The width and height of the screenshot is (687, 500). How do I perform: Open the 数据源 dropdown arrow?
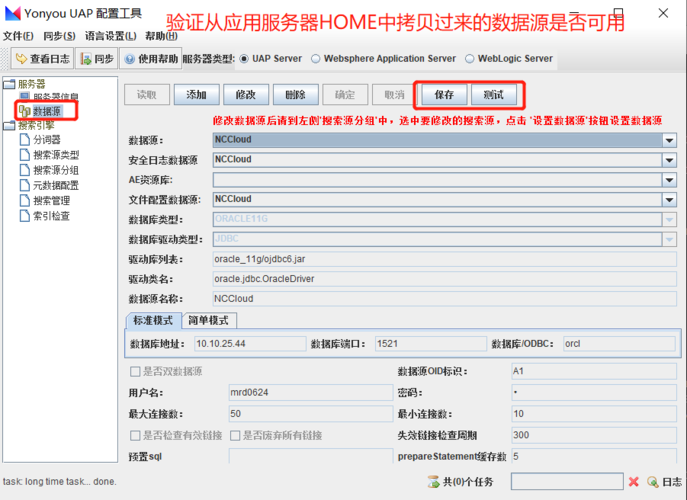tap(669, 140)
